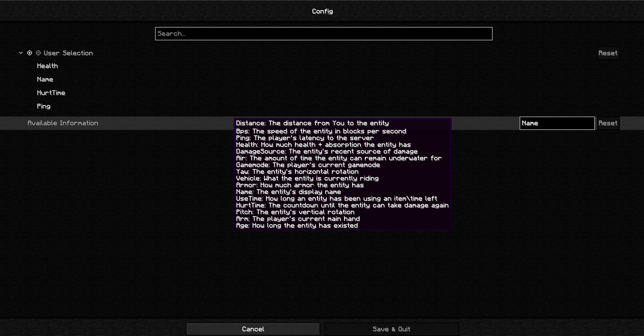Click the Distance line in the tooltip
644x336 pixels.
tap(312, 123)
